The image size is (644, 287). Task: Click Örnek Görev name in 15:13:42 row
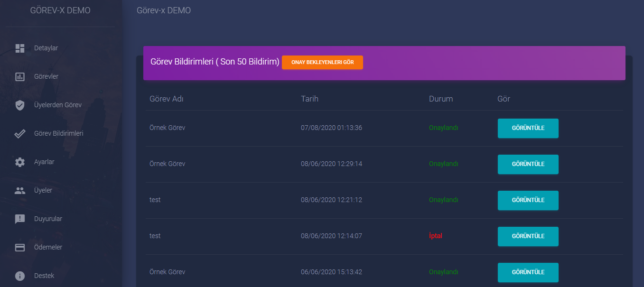168,272
